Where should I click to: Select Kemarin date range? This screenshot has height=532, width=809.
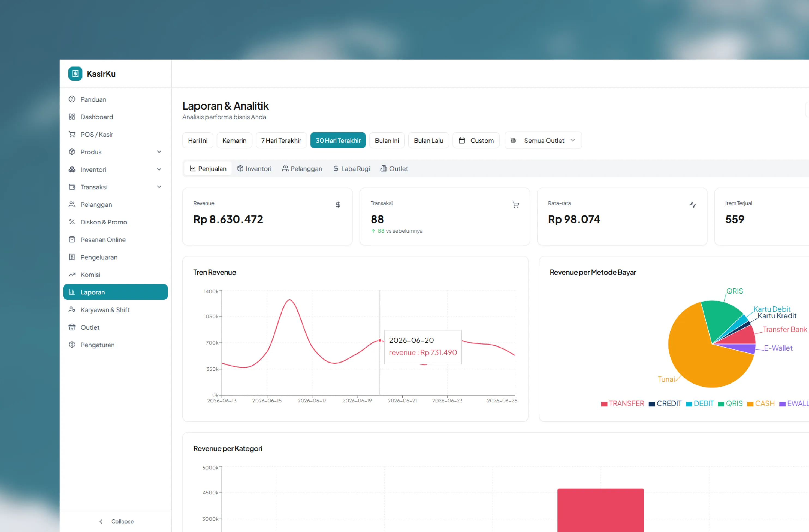(x=234, y=140)
